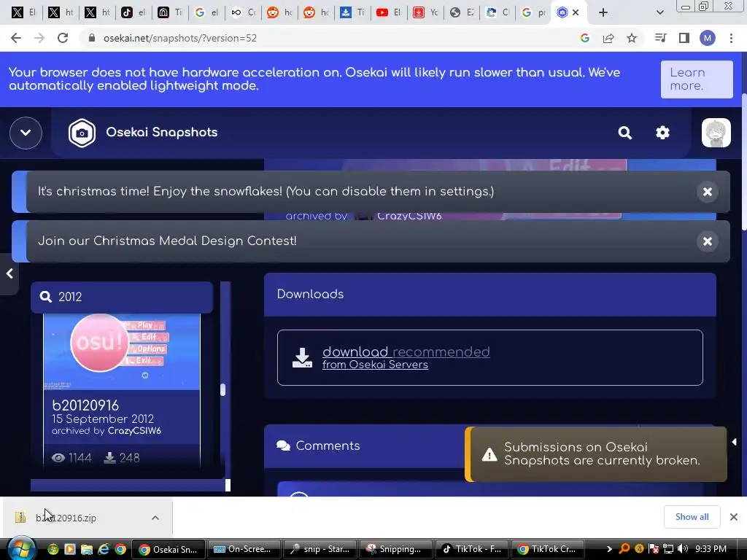Open the Windows Start menu
This screenshot has width=747, height=560.
21,548
